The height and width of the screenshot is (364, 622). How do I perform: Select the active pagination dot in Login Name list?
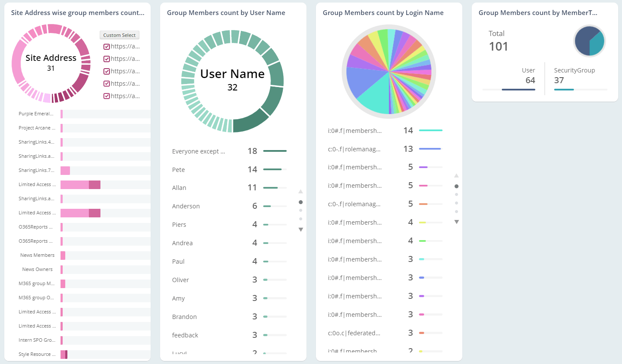456,186
